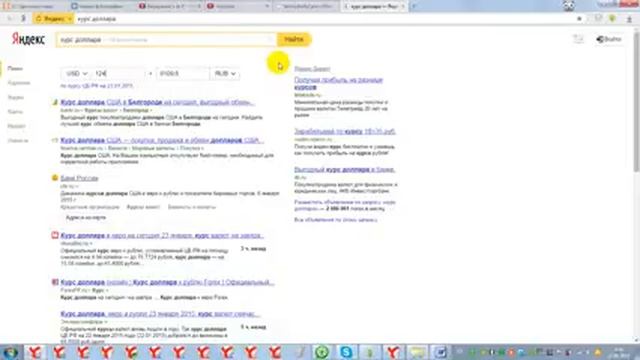The image size is (640, 360).
Task: Select the Маркет tab in the left sidebar
Action: click(x=16, y=126)
